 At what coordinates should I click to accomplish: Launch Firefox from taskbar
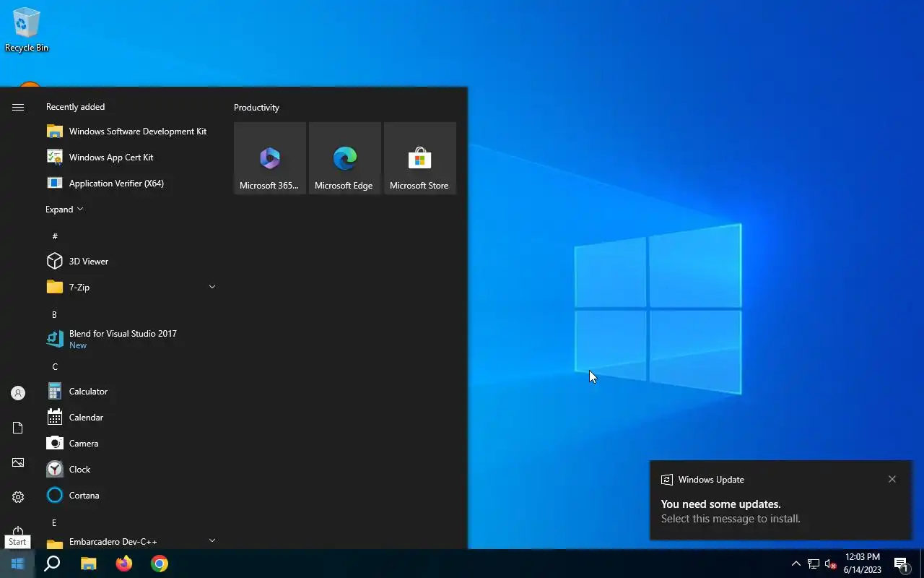pyautogui.click(x=124, y=564)
